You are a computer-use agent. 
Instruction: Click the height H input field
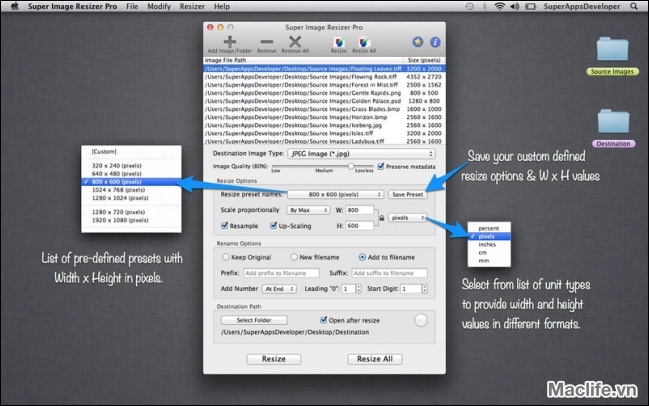click(x=359, y=226)
